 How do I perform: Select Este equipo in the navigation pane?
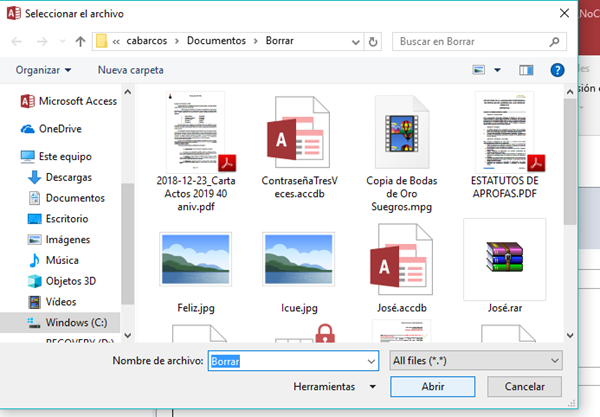click(x=56, y=156)
